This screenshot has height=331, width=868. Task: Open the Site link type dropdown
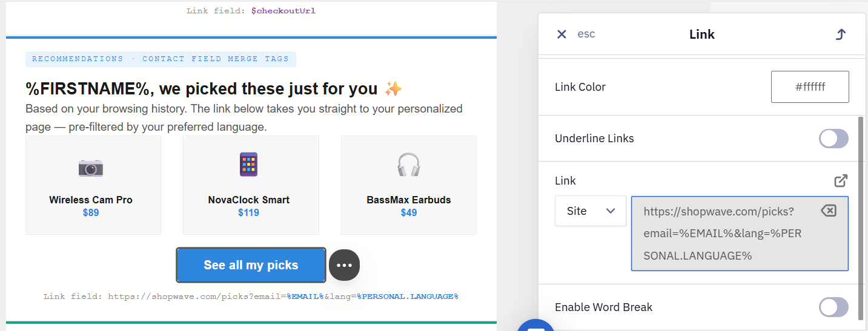click(x=591, y=211)
